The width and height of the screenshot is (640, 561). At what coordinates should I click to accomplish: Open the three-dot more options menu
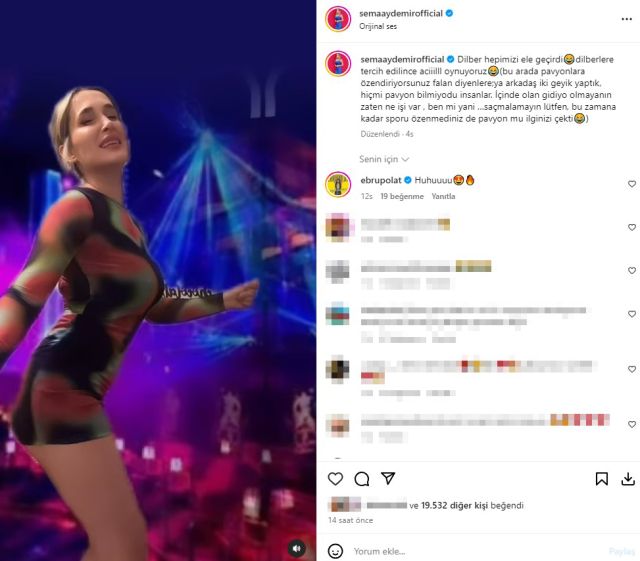[x=627, y=19]
